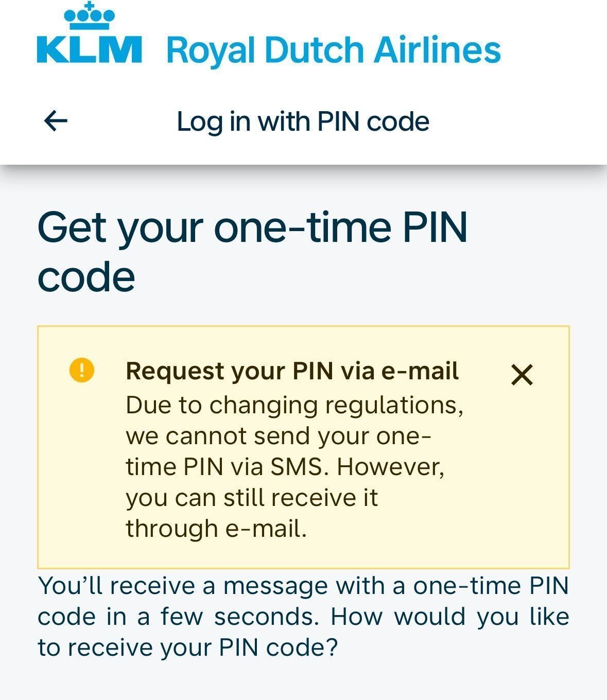Click the "we cannot send your one-" line

click(279, 436)
